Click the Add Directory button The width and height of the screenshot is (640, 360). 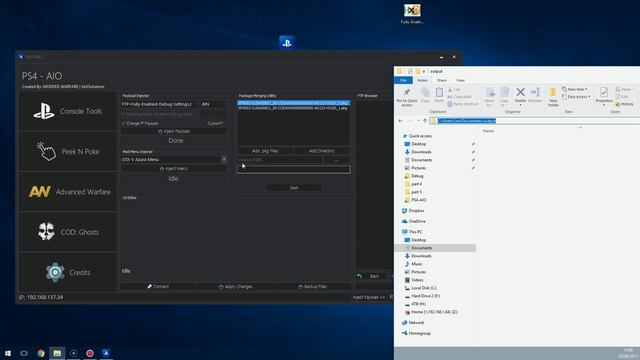(322, 151)
